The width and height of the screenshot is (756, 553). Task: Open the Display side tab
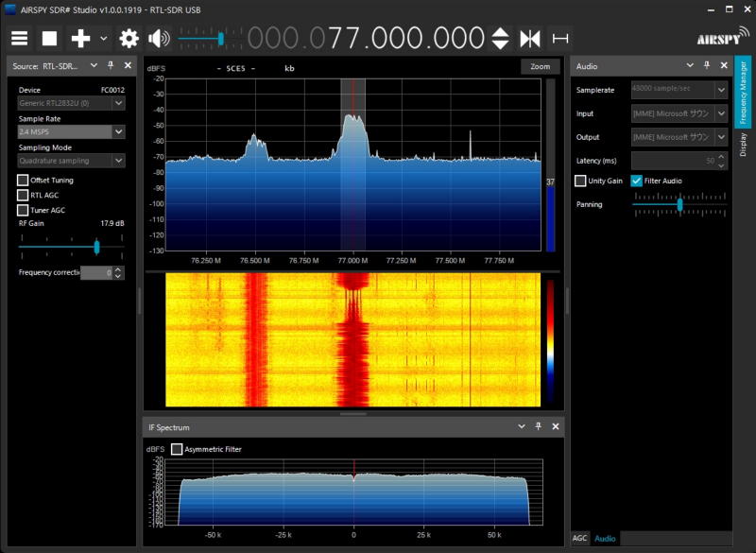743,145
